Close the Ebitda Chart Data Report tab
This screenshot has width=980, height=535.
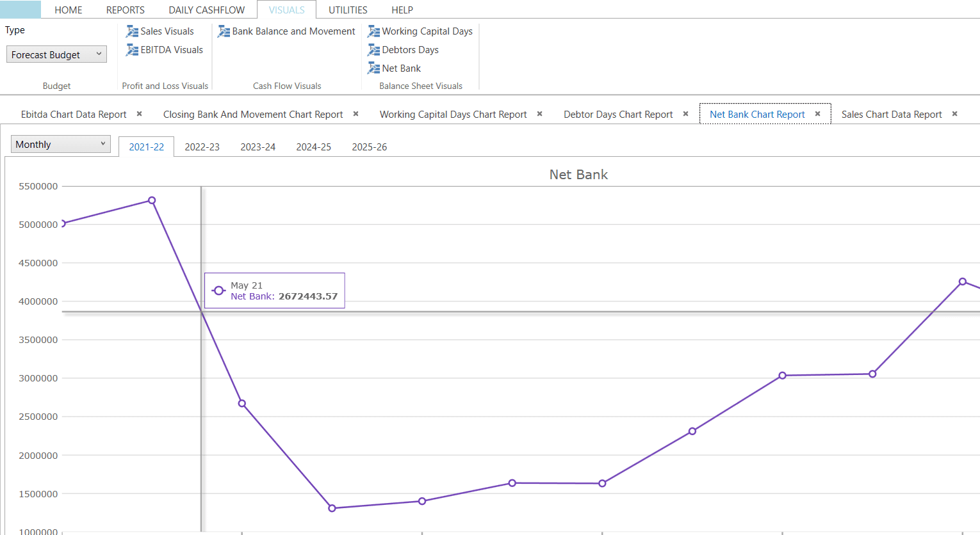click(139, 114)
